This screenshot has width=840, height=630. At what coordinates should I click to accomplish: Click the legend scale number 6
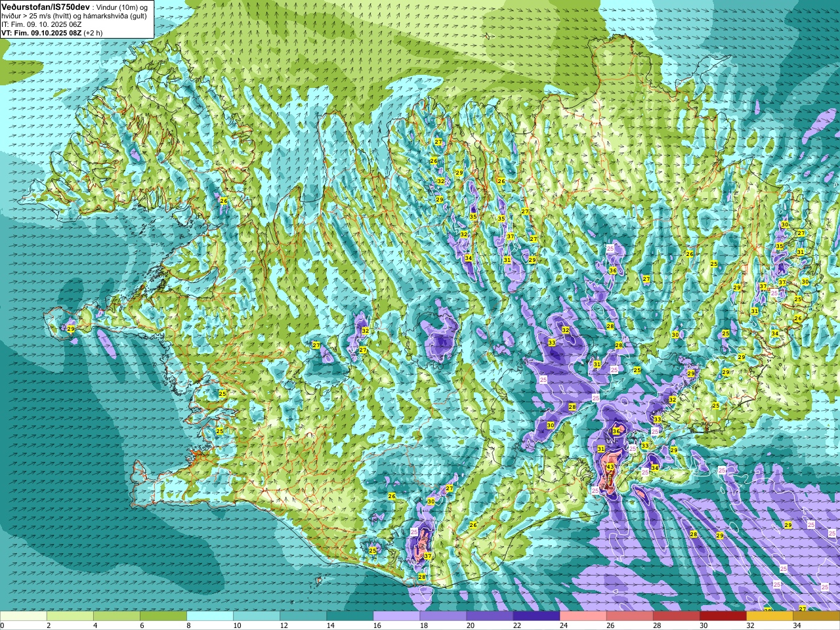tap(142, 625)
